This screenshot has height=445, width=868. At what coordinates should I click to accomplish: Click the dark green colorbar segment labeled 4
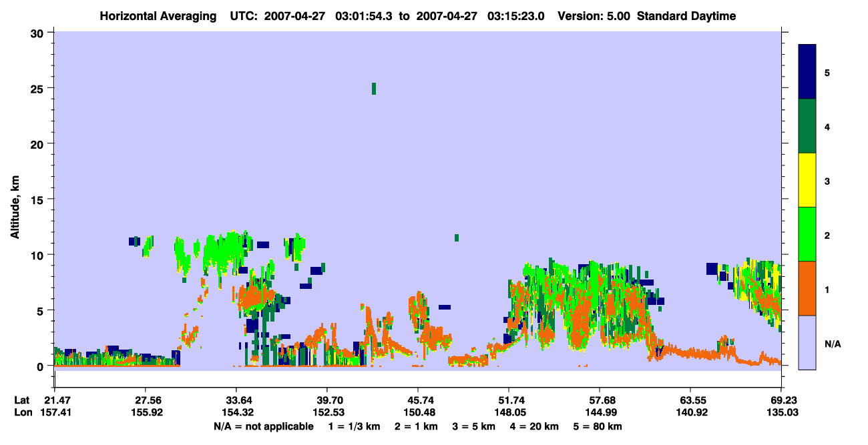[x=807, y=126]
